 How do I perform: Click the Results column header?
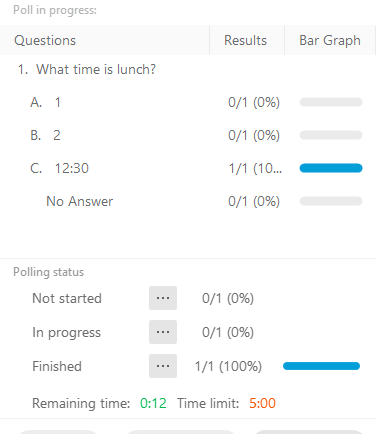click(245, 40)
